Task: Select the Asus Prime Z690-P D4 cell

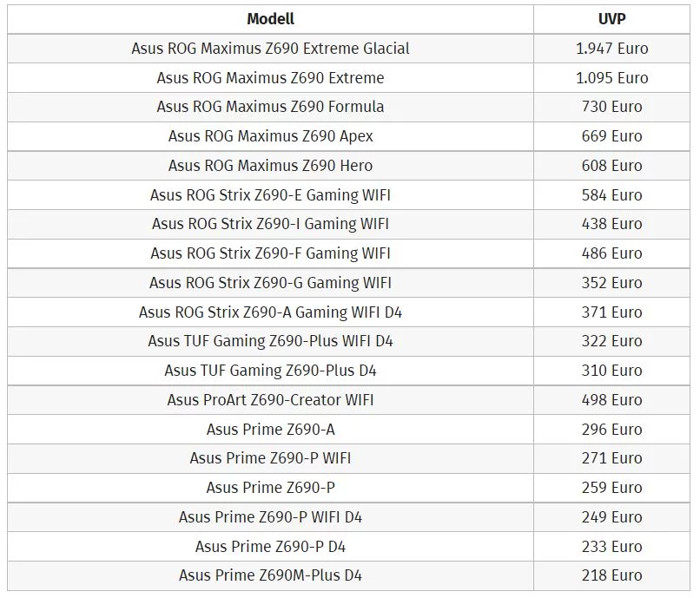Action: pos(270,547)
